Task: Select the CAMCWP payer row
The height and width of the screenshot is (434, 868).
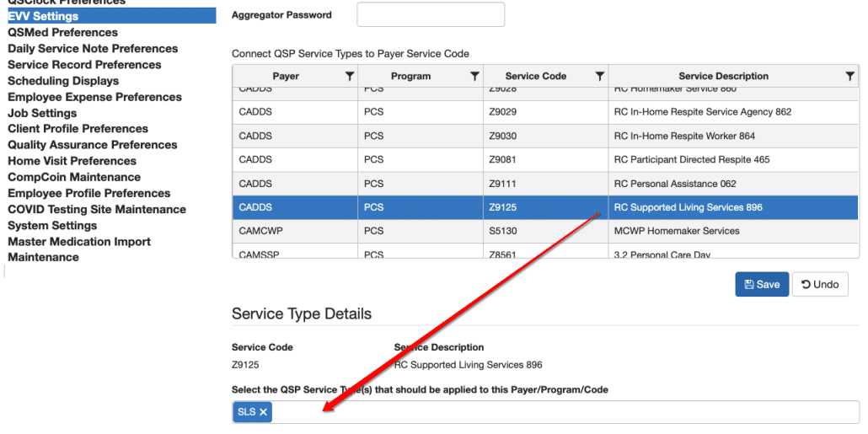Action: tap(545, 231)
